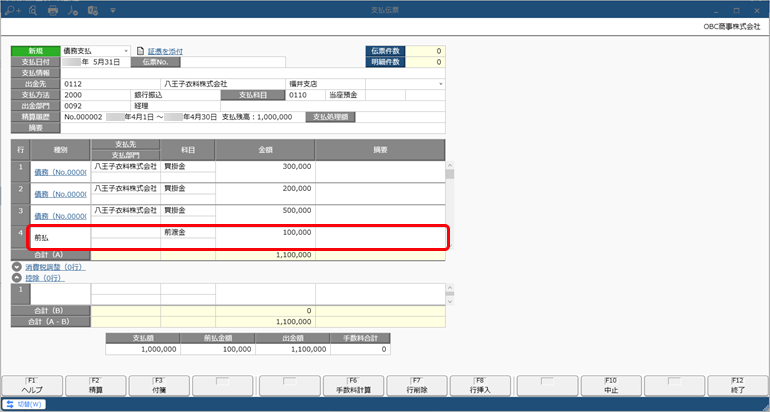Click the 前渡金 account cell in row 4
This screenshot has width=770, height=412.
pyautogui.click(x=188, y=232)
